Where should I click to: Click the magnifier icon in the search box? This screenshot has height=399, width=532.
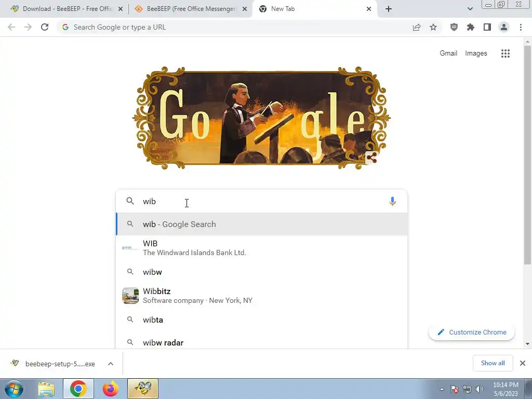click(130, 201)
